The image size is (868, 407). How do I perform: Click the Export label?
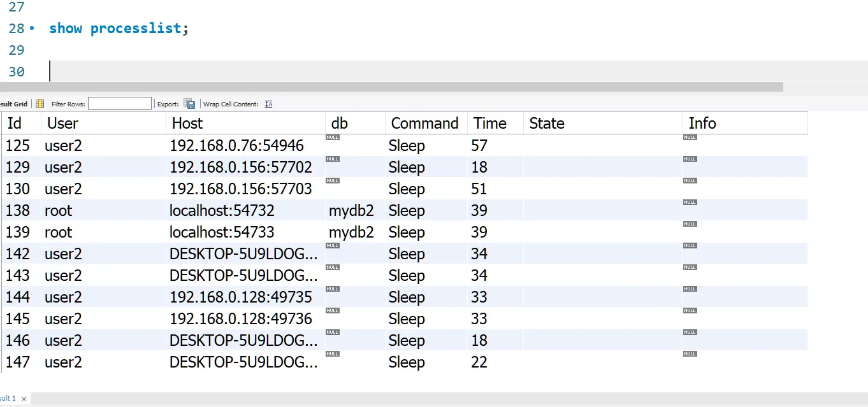168,103
